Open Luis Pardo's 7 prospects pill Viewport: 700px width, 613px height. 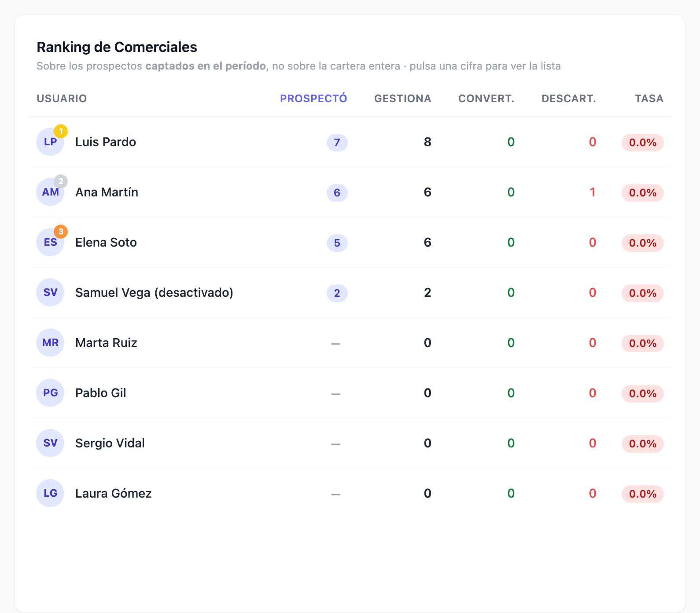click(337, 143)
